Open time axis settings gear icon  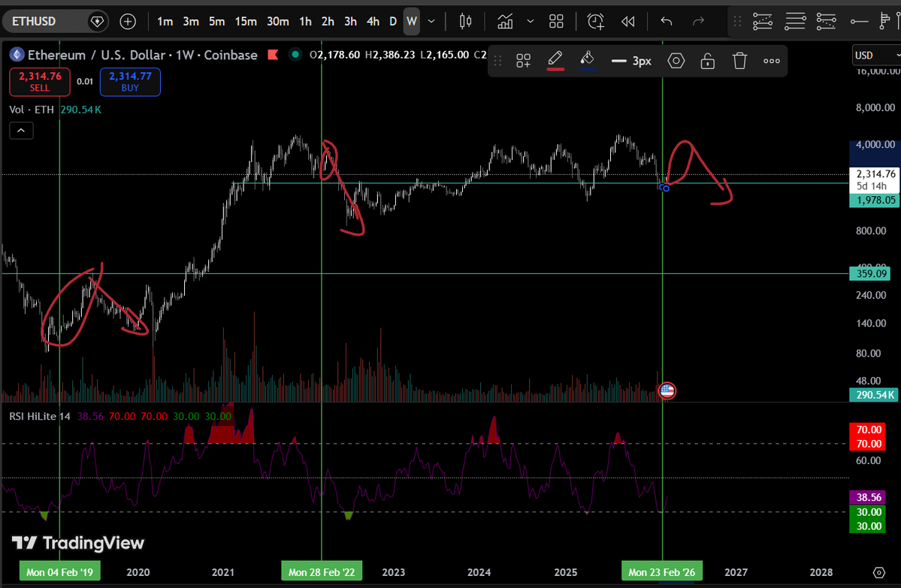[x=878, y=572]
